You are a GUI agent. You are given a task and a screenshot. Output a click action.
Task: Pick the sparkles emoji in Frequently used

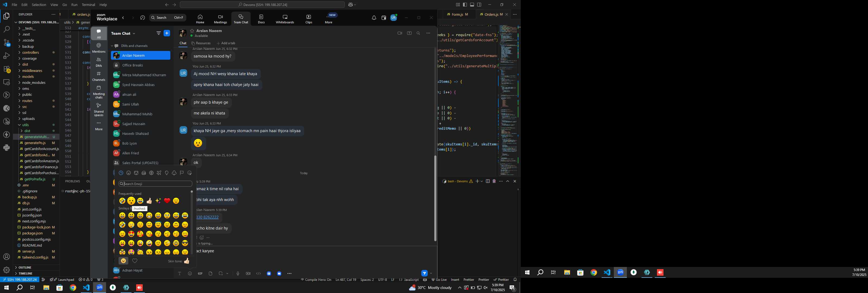[158, 200]
